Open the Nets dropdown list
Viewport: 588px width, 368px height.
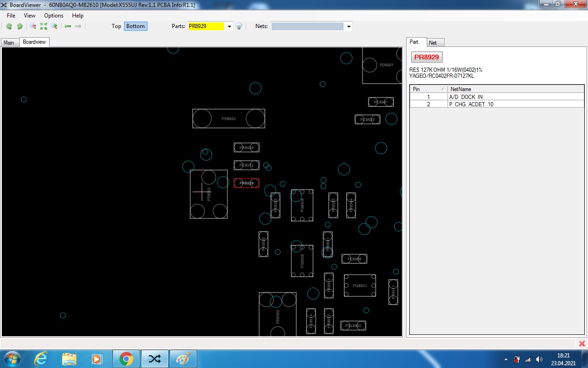[x=349, y=26]
